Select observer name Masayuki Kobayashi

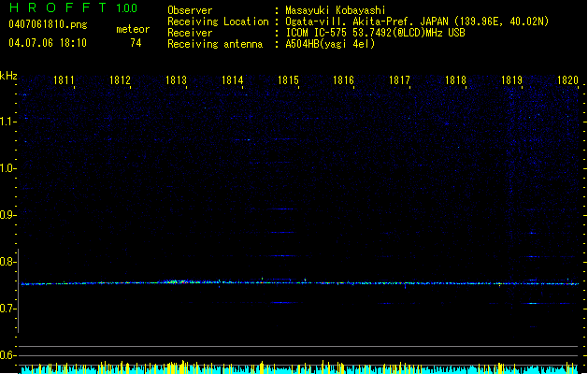coord(336,10)
